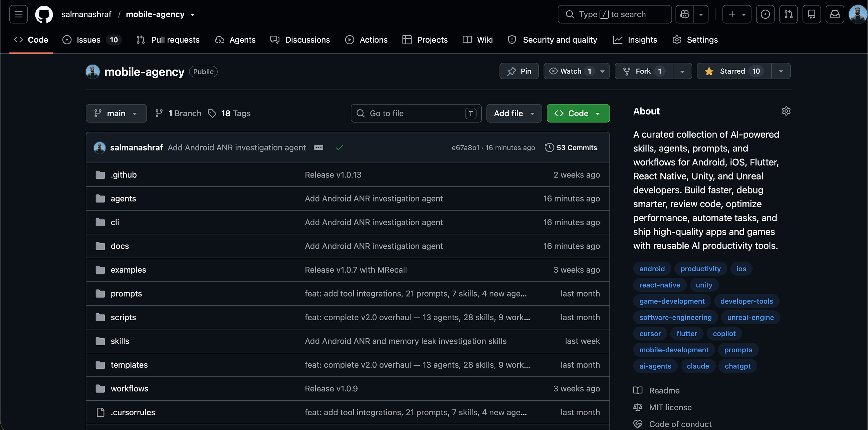The image size is (868, 430).
Task: Switch to the Discussions tab
Action: (x=300, y=40)
